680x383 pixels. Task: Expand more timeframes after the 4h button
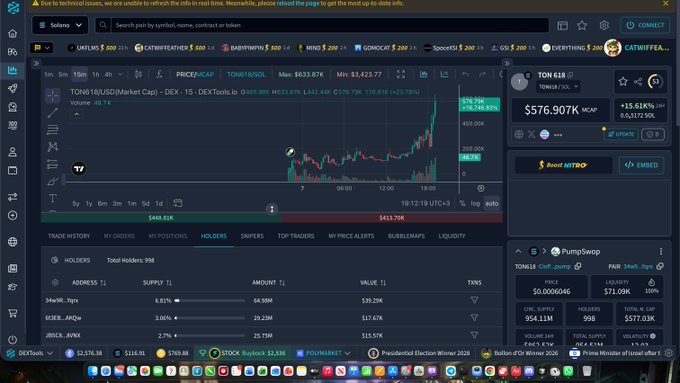tap(120, 74)
